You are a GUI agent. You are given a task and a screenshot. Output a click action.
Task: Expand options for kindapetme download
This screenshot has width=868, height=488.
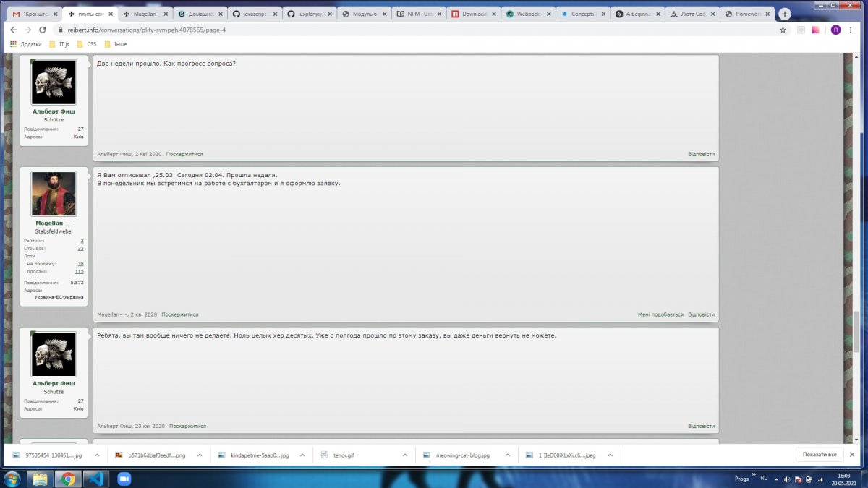coord(303,455)
